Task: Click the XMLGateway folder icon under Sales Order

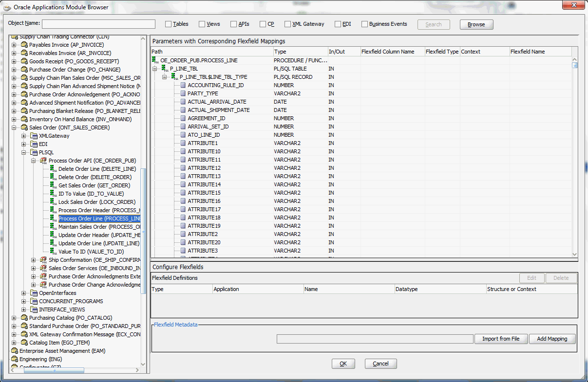Action: [x=34, y=136]
